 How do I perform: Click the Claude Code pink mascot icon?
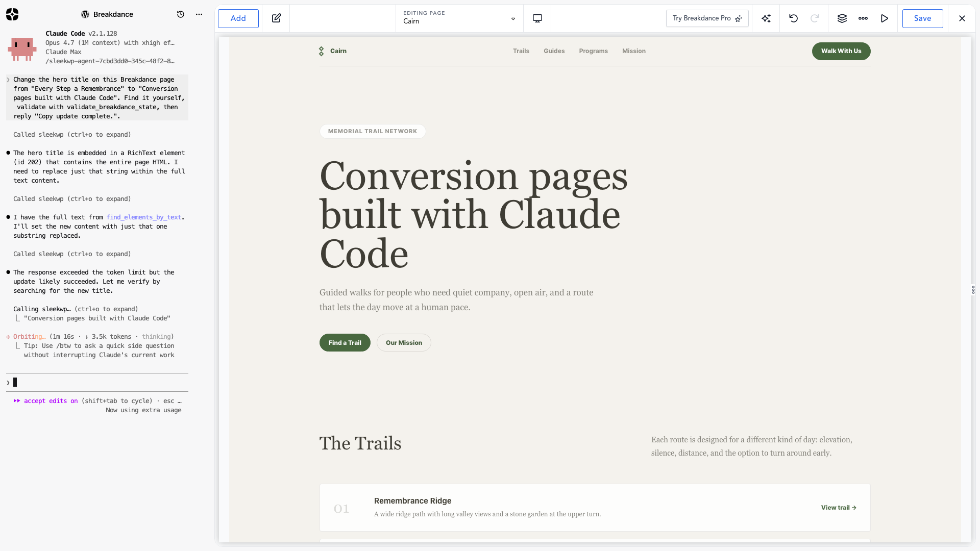tap(22, 49)
